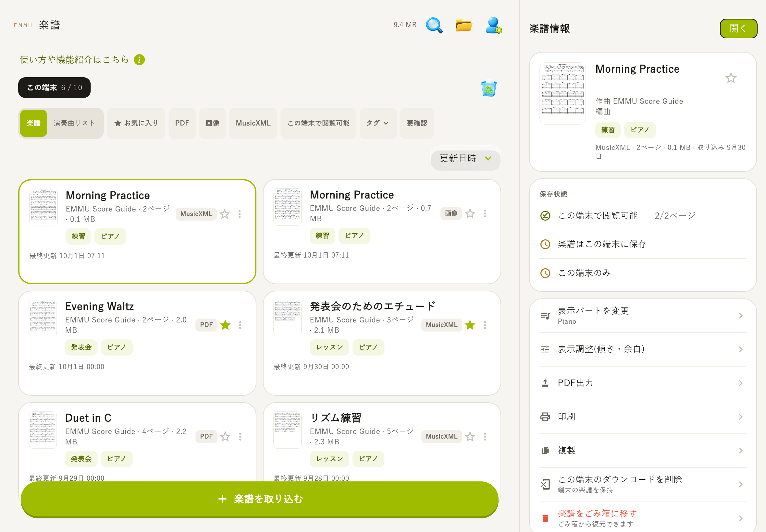Viewport: 766px width, 532px height.
Task: Expand the タグ filter dropdown
Action: tap(377, 123)
